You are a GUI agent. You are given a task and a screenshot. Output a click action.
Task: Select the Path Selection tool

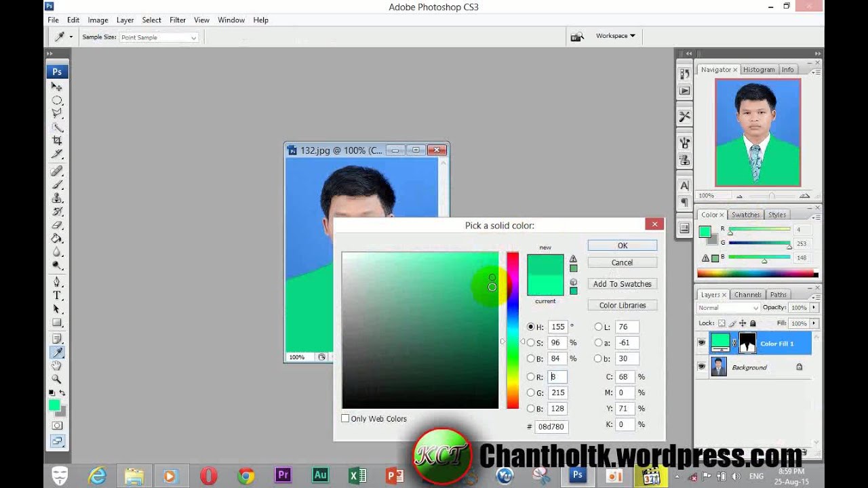tap(57, 309)
